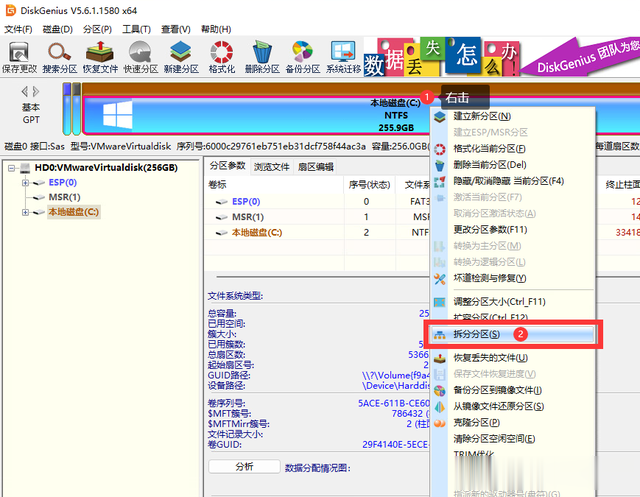Choose 从镜像文件还原分区(S) from context menu
The height and width of the screenshot is (497, 640).
click(x=513, y=406)
